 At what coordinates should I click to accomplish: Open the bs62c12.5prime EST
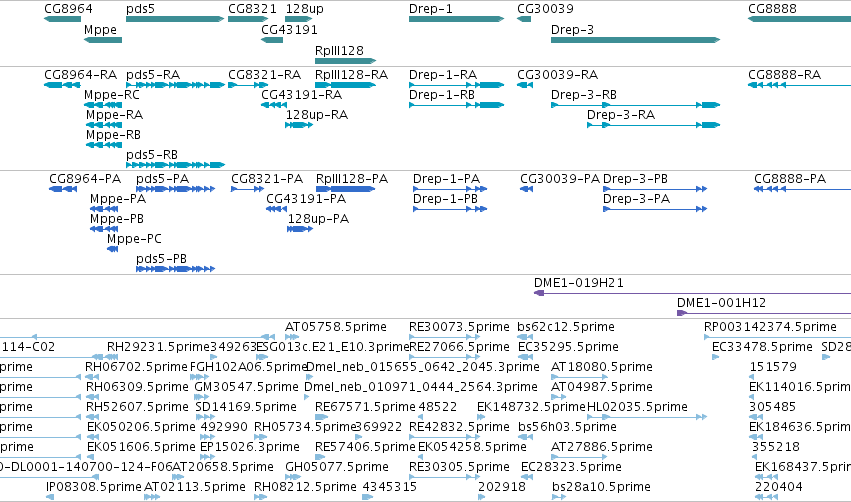[x=525, y=337]
